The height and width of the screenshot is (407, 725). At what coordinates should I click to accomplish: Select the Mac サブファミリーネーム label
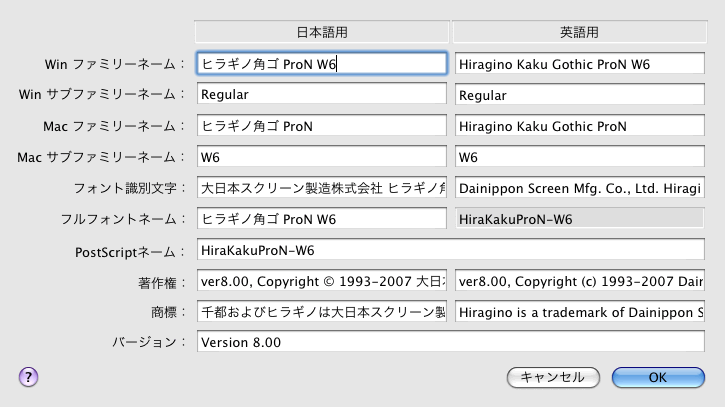click(x=101, y=157)
